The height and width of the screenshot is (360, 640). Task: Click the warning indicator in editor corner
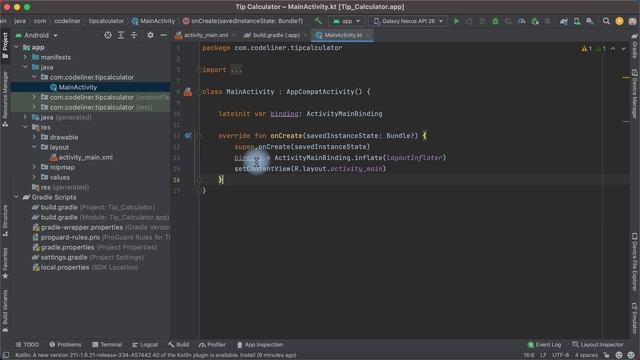pos(587,49)
